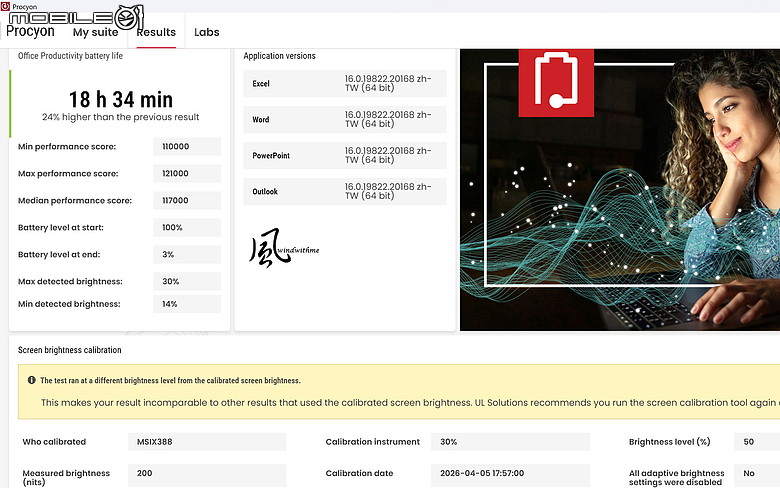This screenshot has height=488, width=780.
Task: Click the brightness mismatch warning title
Action: click(x=170, y=381)
